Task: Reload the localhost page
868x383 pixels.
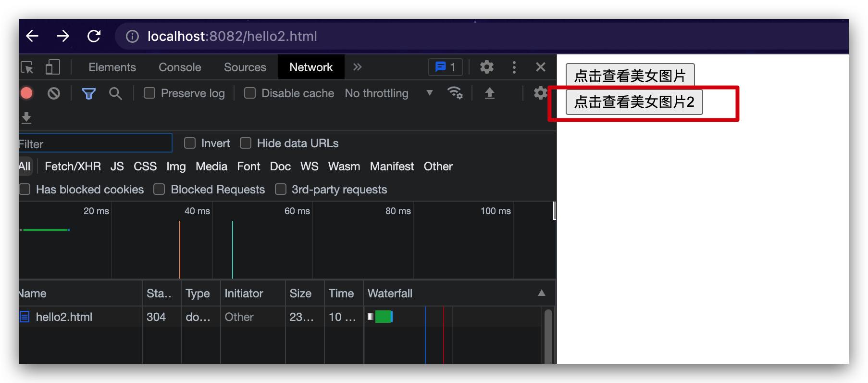Action: pyautogui.click(x=94, y=36)
